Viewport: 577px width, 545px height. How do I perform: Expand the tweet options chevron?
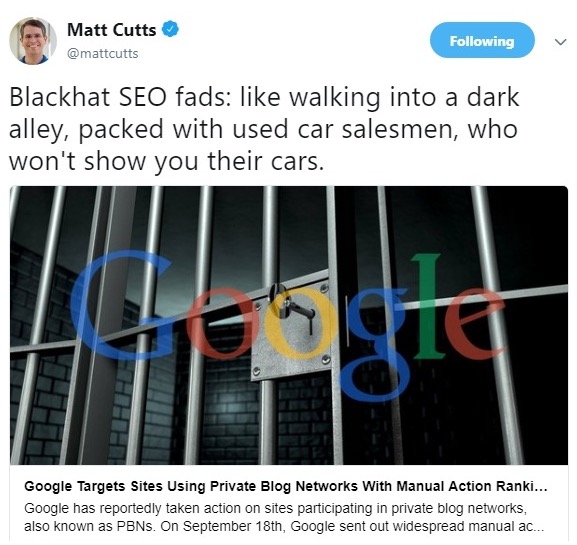[x=560, y=42]
